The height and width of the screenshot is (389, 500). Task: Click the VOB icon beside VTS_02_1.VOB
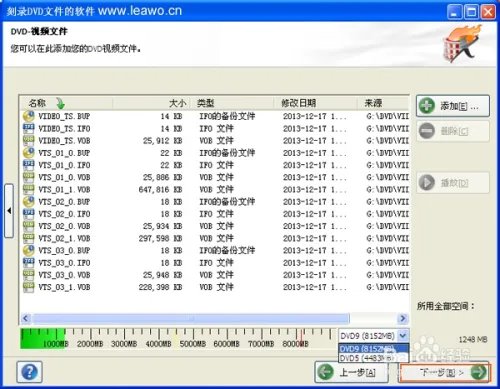29,238
